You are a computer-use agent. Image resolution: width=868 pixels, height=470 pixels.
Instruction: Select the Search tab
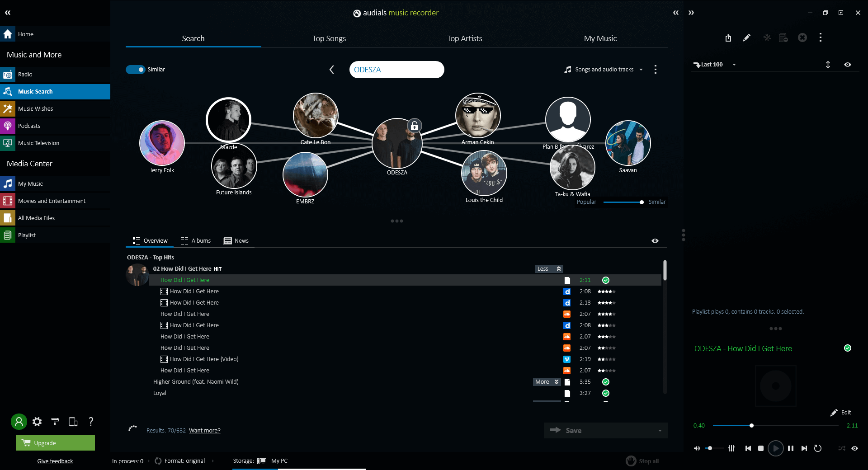pos(193,38)
